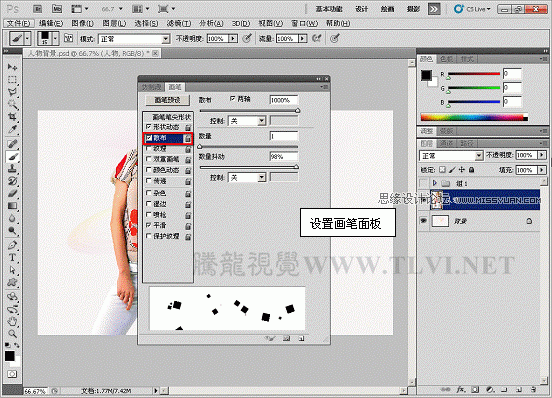Select the Crop tool

tap(12, 116)
